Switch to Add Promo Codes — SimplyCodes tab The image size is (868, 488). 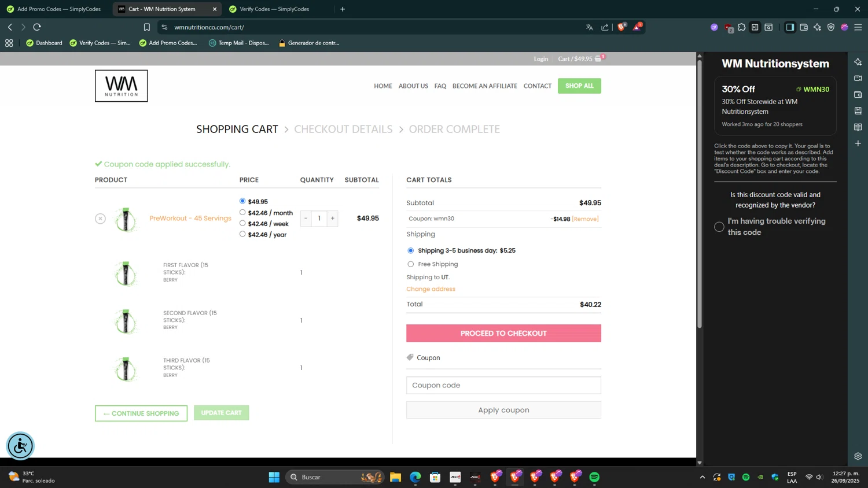point(53,9)
